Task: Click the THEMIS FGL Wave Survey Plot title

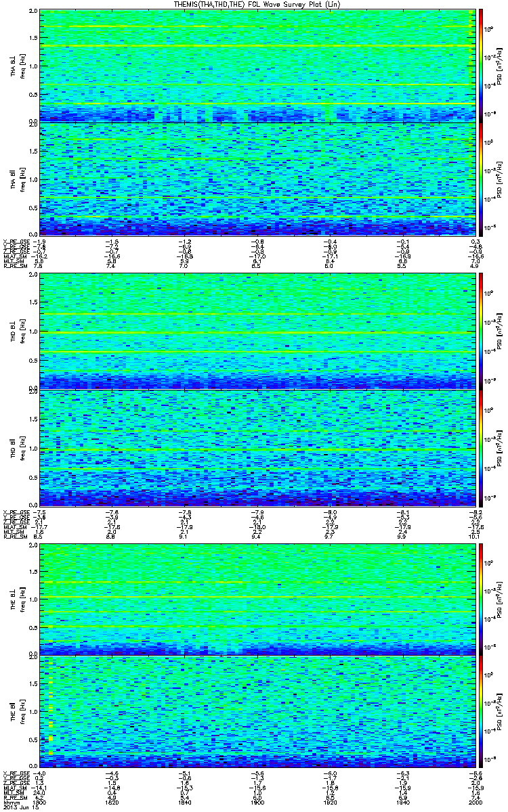Action: pos(258,4)
